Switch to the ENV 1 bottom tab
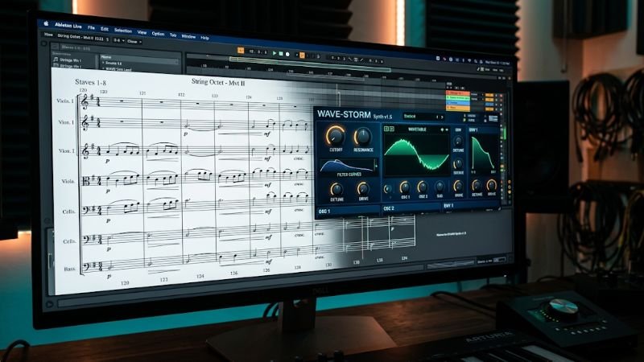644x362 pixels. (471, 206)
